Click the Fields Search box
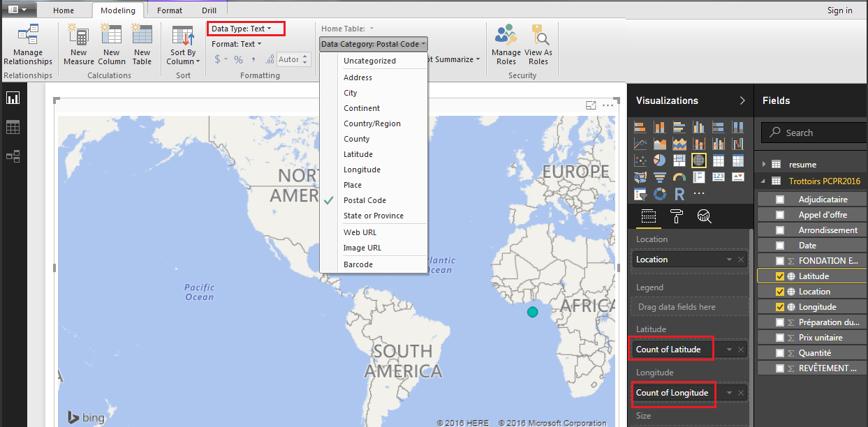The height and width of the screenshot is (427, 868). 814,133
